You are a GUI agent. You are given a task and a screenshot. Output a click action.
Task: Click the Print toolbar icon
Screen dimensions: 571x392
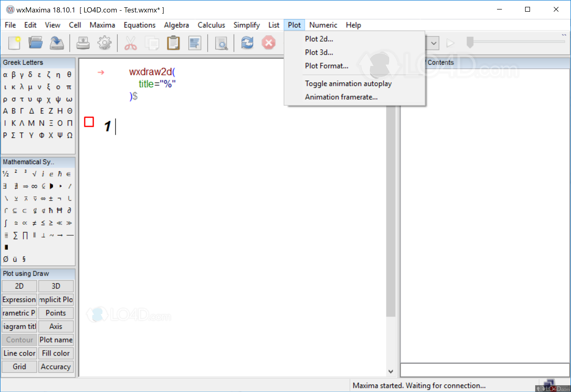pos(83,43)
